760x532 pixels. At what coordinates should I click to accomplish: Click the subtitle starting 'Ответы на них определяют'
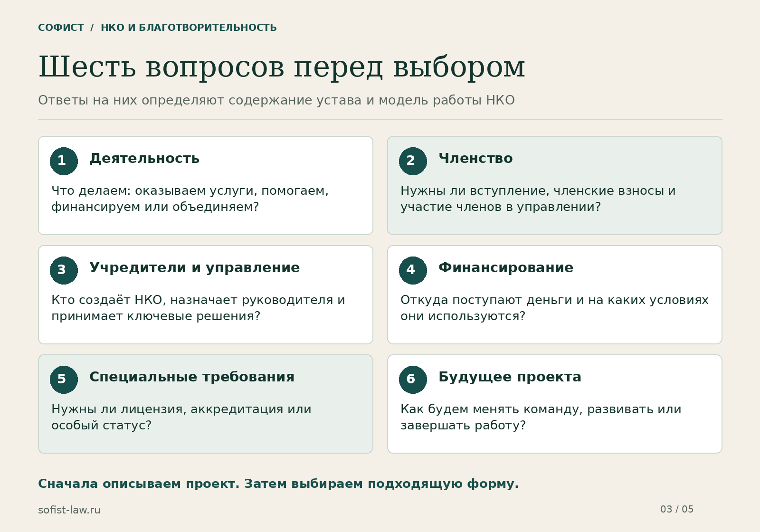pos(276,100)
